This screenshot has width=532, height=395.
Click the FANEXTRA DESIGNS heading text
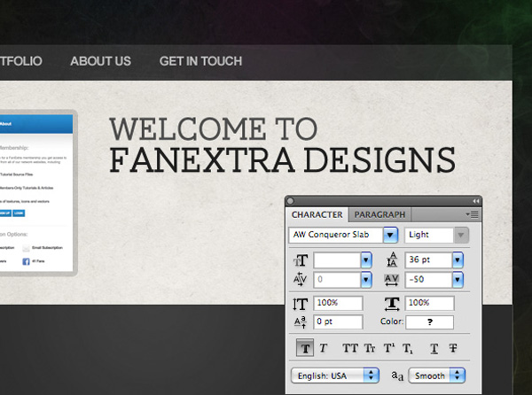282,160
